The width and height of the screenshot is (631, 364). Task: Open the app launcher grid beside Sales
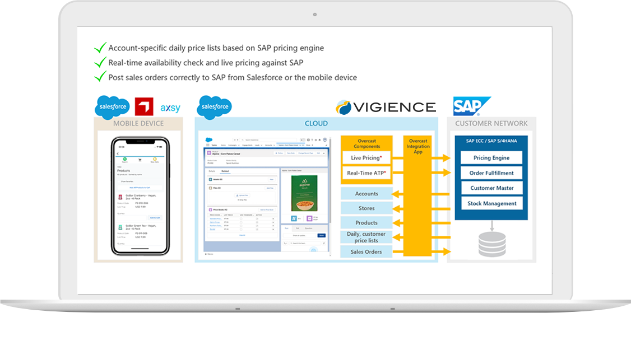[208, 145]
